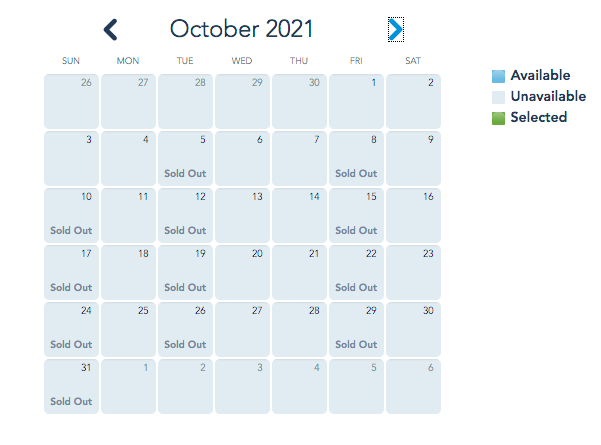
Task: Pick October 25 calendar day
Action: [x=128, y=328]
